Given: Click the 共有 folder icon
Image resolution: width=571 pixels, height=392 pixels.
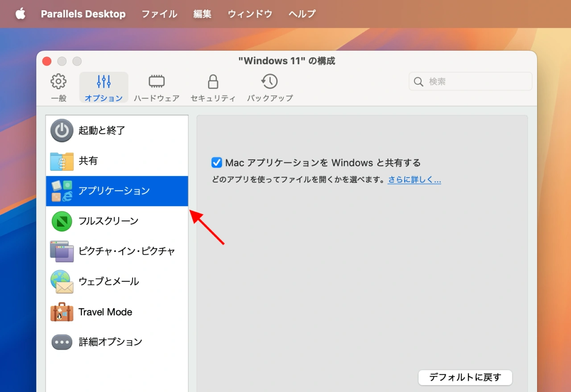Looking at the screenshot, I should [x=62, y=161].
